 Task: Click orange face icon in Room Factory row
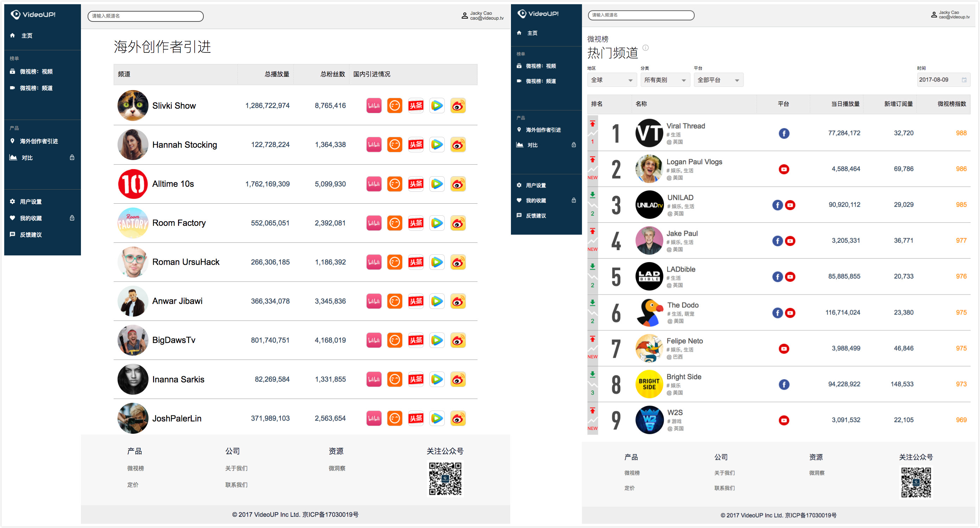[x=394, y=223]
